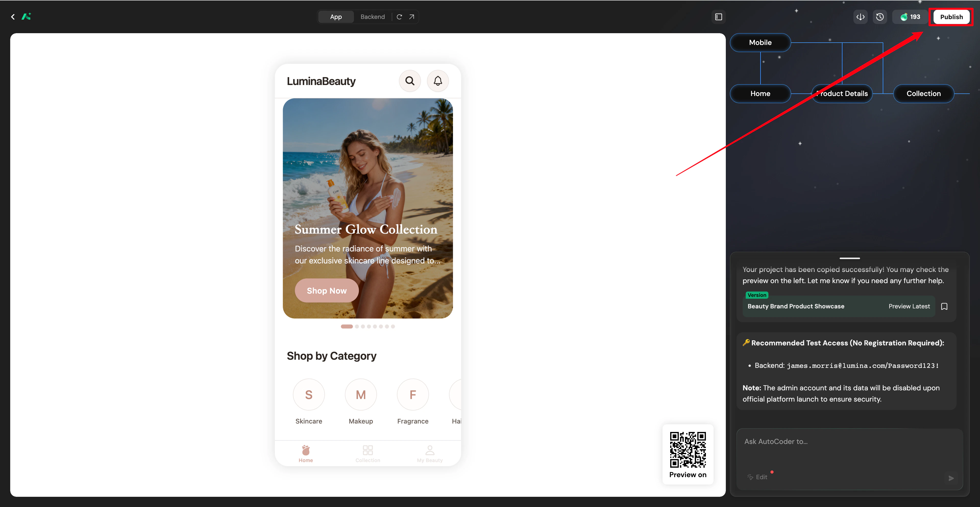980x507 pixels.
Task: Click the search icon in LuminaBeauty header
Action: click(410, 81)
